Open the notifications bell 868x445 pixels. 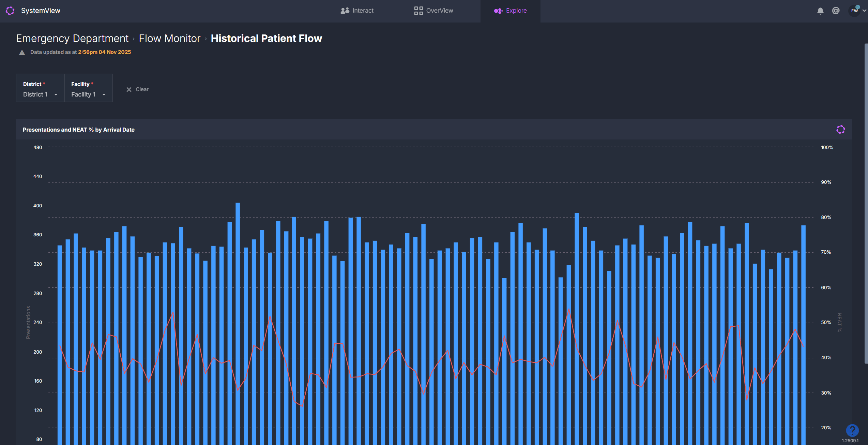[x=820, y=11]
